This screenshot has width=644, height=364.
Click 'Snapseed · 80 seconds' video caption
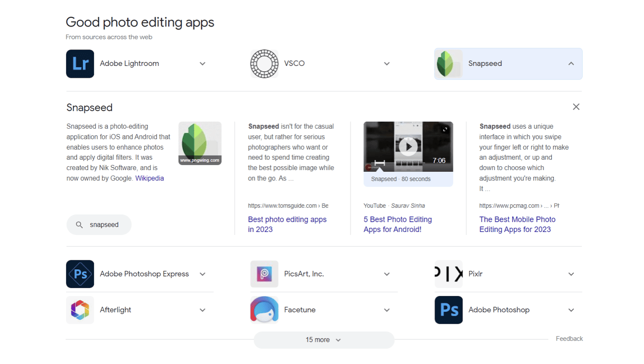pos(401,179)
